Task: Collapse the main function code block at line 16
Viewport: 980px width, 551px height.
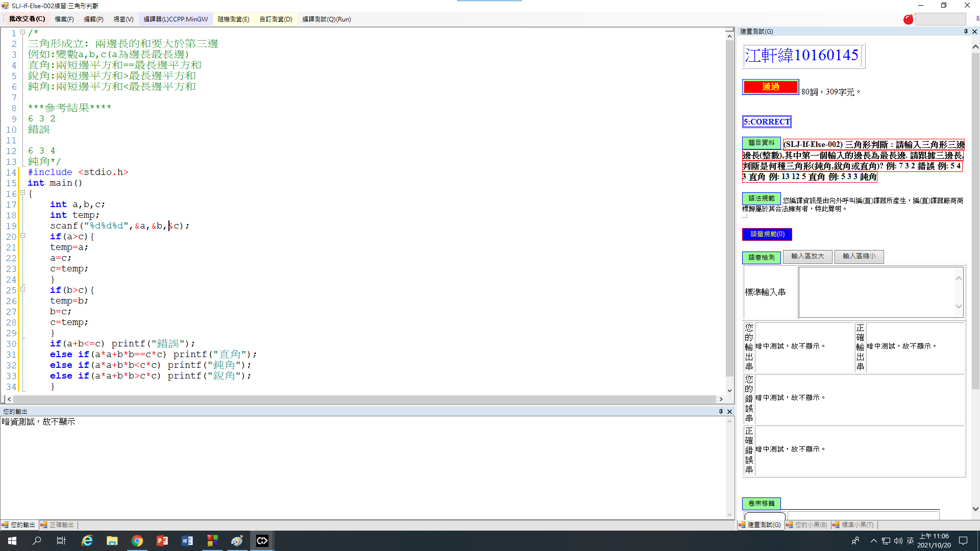Action: (23, 193)
